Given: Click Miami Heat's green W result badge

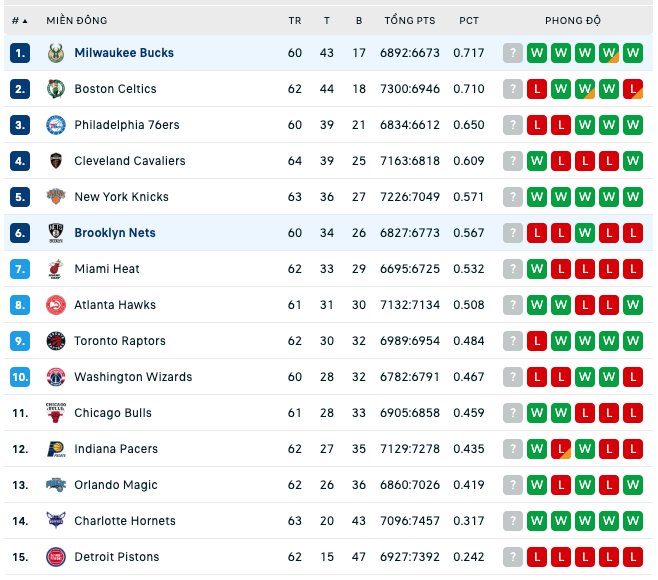Looking at the screenshot, I should pyautogui.click(x=537, y=269).
